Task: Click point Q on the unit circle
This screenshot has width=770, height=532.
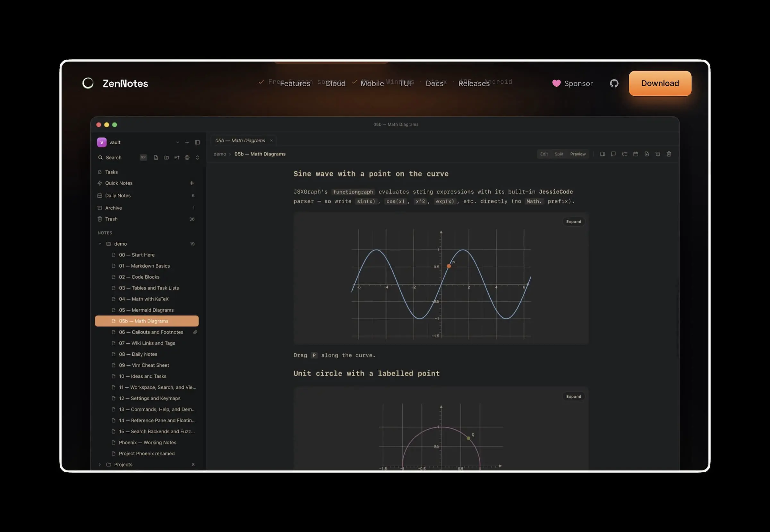Action: pyautogui.click(x=468, y=438)
